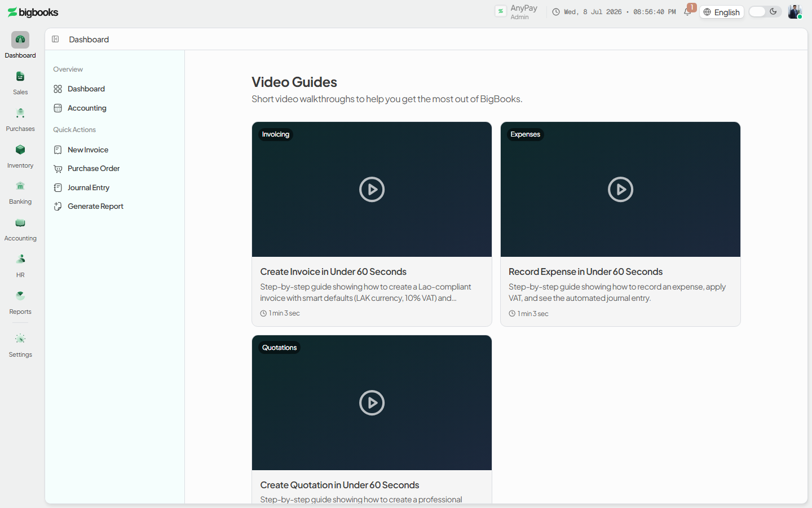Click the clock icon beside the date
Image resolution: width=812 pixels, height=508 pixels.
[x=556, y=12]
